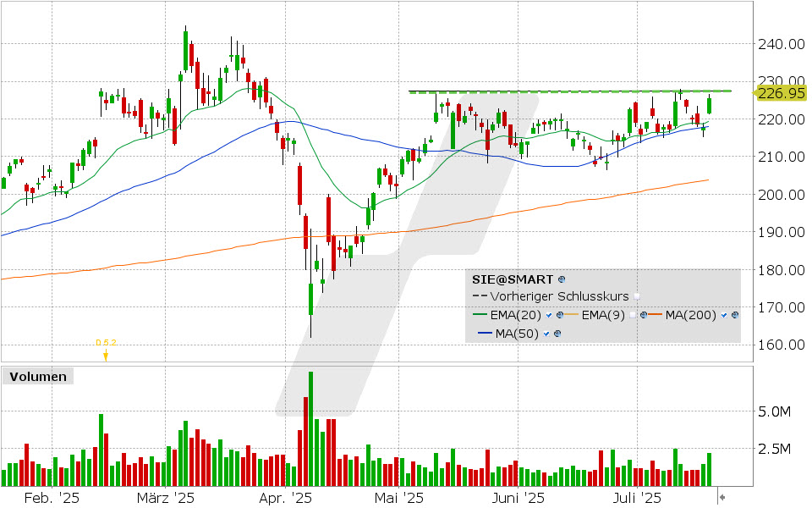Click the 170.00 price axis label
The width and height of the screenshot is (812, 508).
click(x=782, y=306)
